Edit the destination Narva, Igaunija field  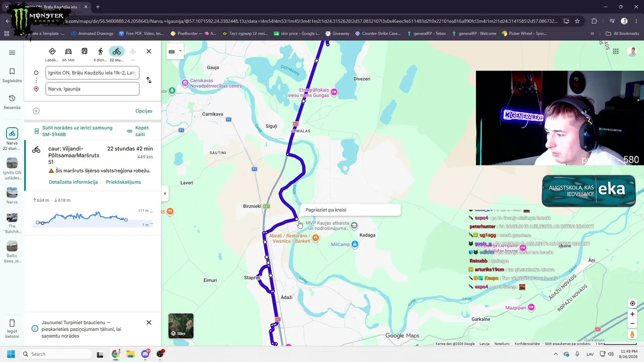[93, 89]
